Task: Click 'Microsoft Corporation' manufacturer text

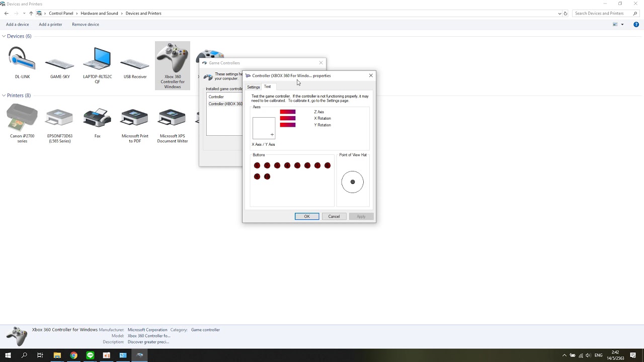Action: (x=147, y=330)
